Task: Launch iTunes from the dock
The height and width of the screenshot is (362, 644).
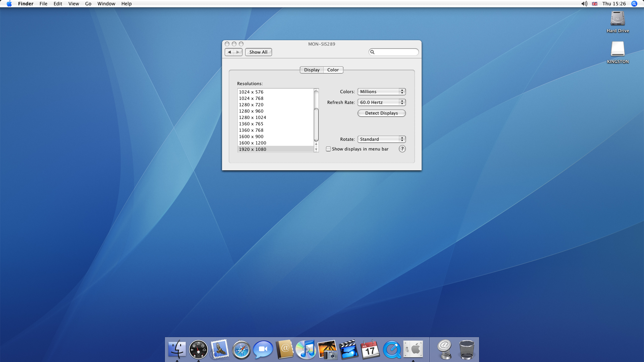Action: point(306,350)
